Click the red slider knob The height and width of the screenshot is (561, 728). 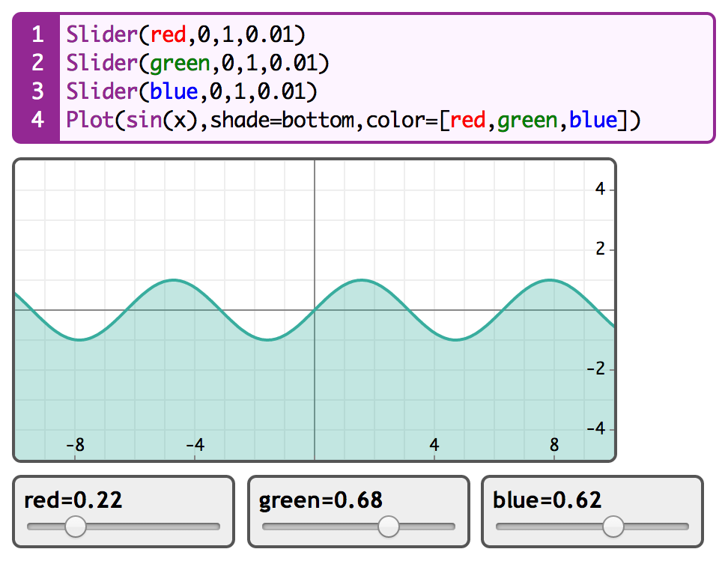pyautogui.click(x=75, y=527)
